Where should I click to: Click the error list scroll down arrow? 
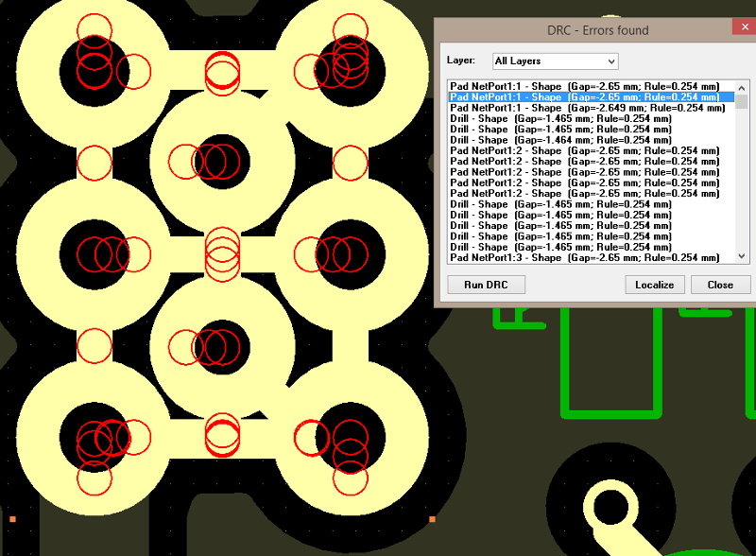click(x=742, y=256)
